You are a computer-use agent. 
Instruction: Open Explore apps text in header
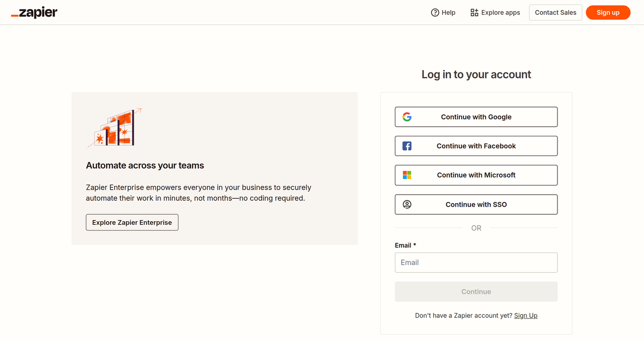(x=501, y=13)
